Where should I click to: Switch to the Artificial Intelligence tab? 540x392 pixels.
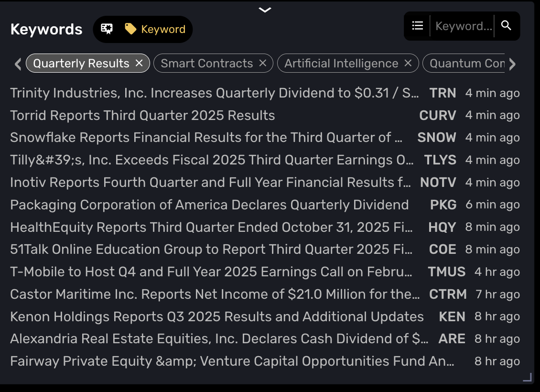pyautogui.click(x=341, y=64)
